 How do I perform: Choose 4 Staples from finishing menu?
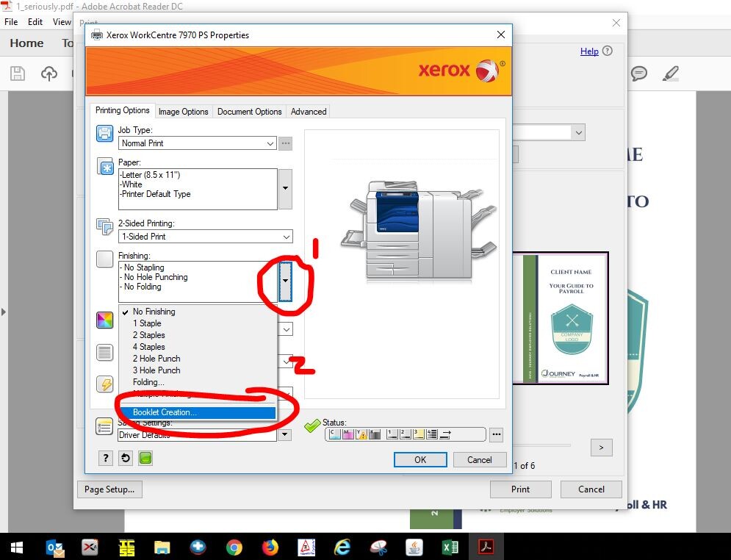[198, 346]
